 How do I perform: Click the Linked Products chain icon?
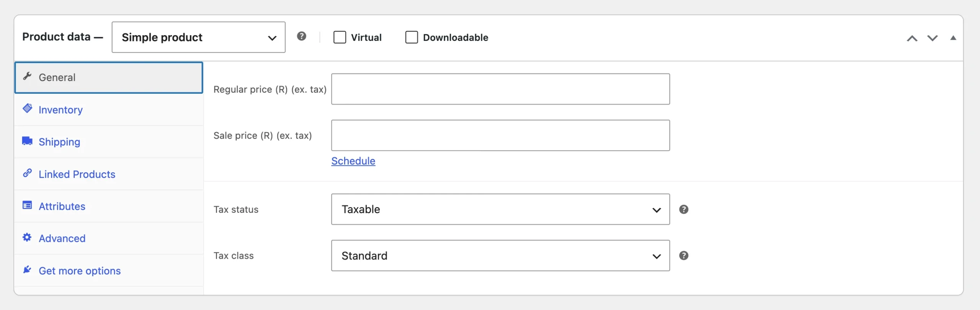pyautogui.click(x=27, y=173)
